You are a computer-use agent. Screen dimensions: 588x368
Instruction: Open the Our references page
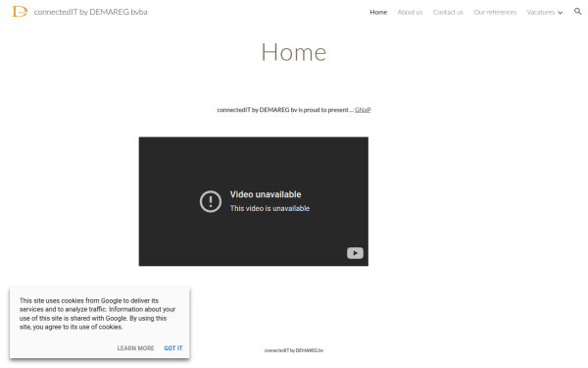[x=495, y=12]
